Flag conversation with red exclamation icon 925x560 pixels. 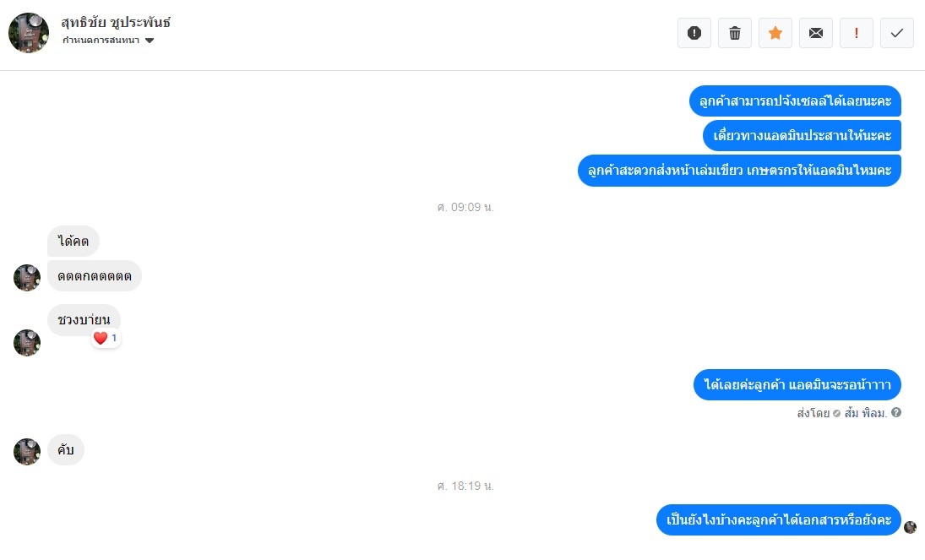click(856, 33)
